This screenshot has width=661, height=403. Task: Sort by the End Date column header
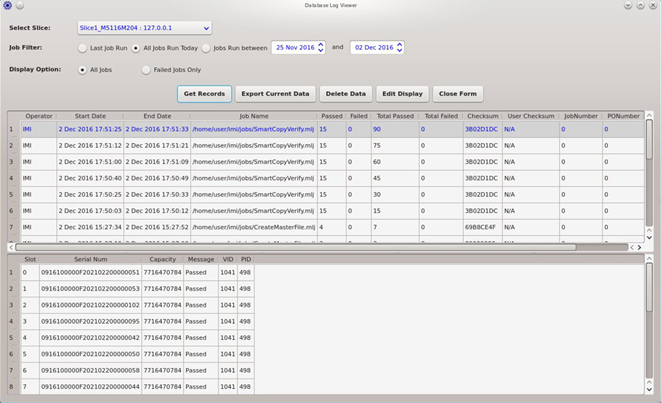point(157,116)
